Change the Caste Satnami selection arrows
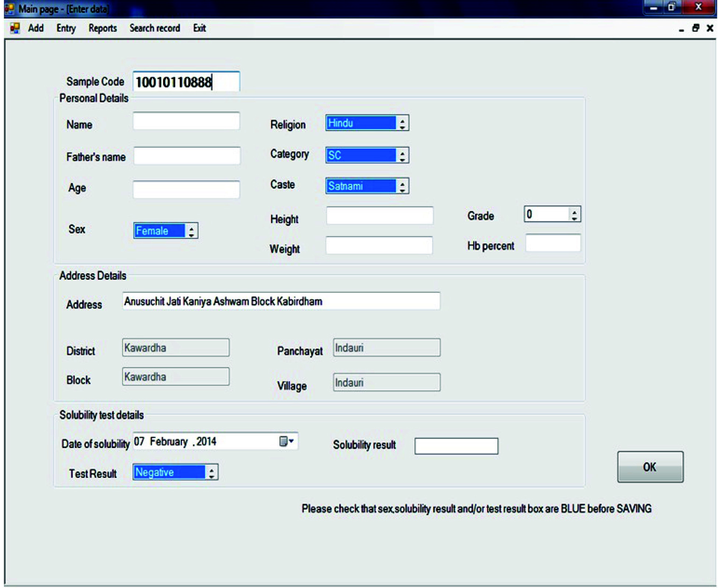This screenshot has width=718, height=588. point(402,186)
